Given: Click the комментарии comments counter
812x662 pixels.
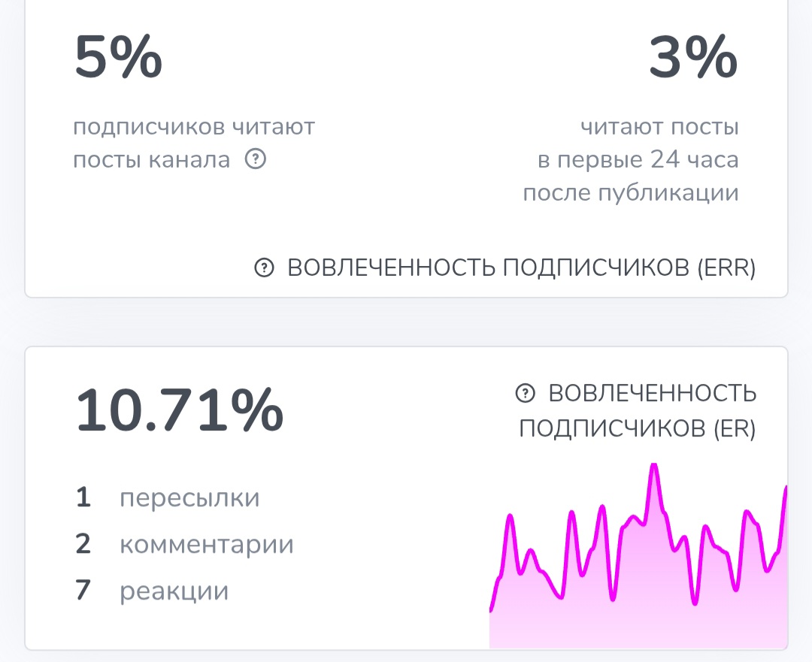Looking at the screenshot, I should pos(206,544).
